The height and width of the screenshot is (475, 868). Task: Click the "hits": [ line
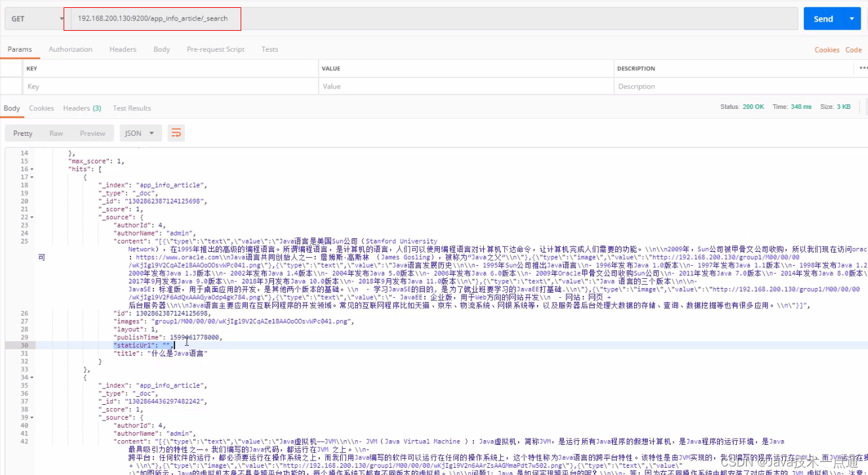pos(86,169)
